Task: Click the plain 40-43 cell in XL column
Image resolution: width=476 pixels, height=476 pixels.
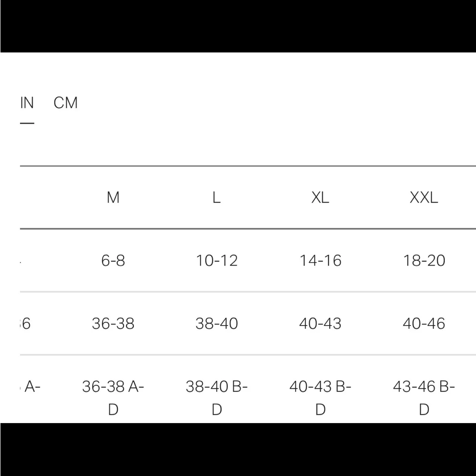Action: (320, 323)
